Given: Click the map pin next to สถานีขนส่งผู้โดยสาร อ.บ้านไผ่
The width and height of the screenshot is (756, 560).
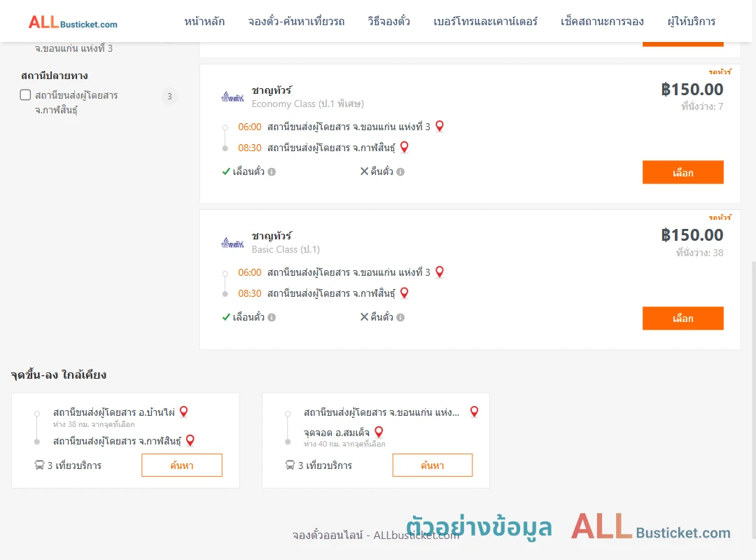Looking at the screenshot, I should coord(183,412).
